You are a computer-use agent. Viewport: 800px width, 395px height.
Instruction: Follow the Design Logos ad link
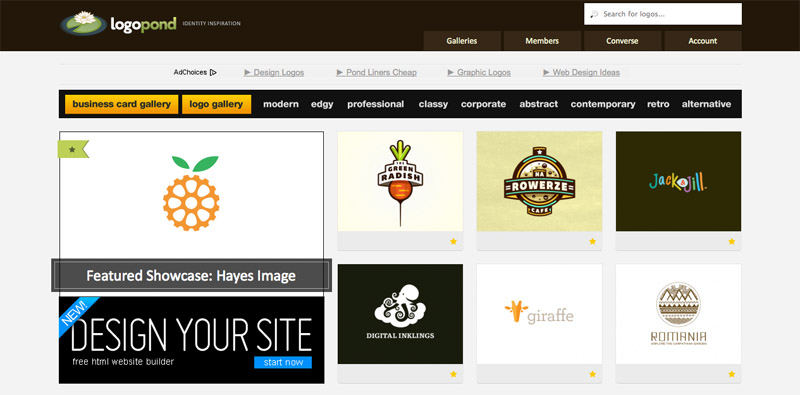coord(274,72)
